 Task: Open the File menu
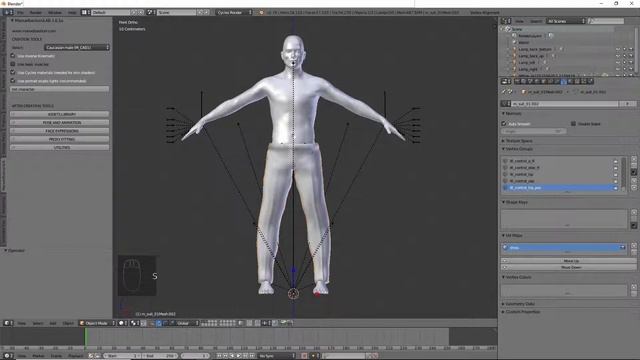[20, 12]
